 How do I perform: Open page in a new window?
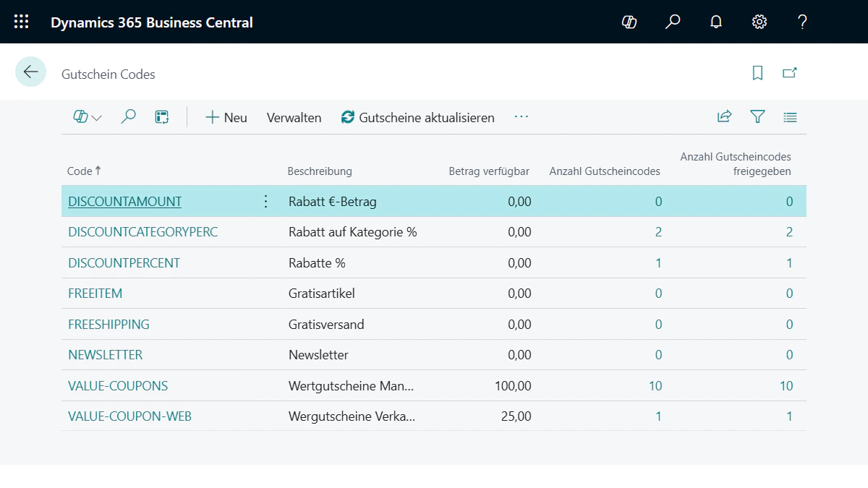point(790,73)
